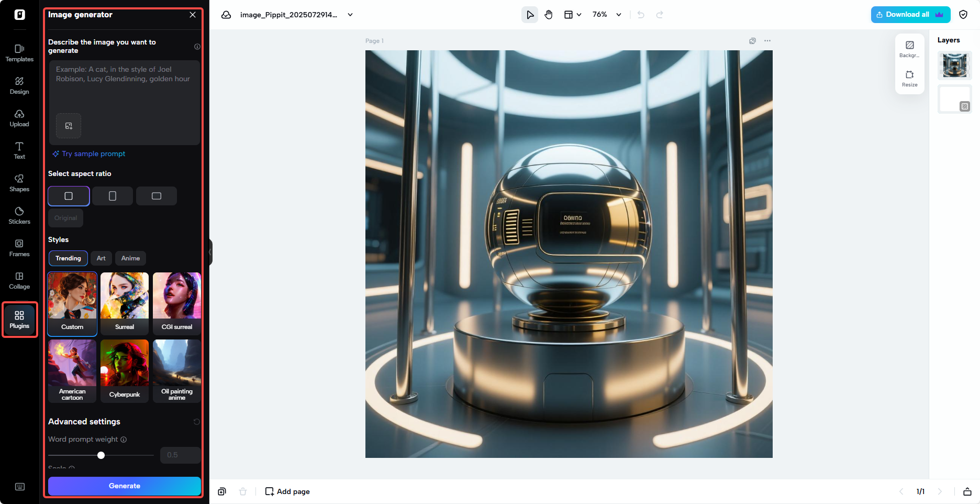Open the Upload sidebar panel

(19, 118)
